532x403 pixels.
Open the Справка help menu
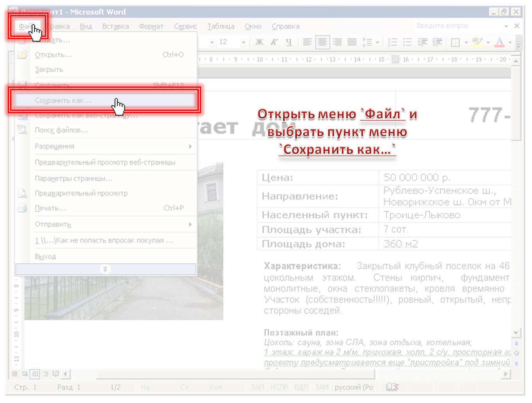pos(286,26)
